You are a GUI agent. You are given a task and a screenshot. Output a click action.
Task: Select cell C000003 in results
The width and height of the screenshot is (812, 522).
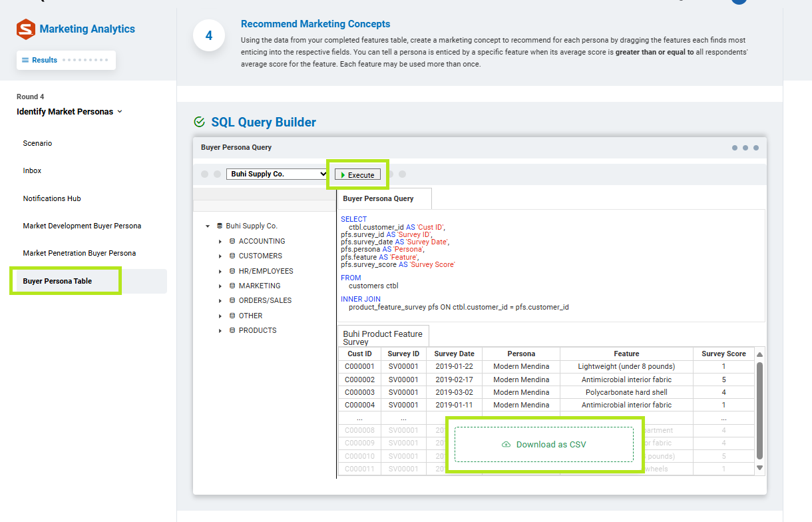[x=360, y=392]
